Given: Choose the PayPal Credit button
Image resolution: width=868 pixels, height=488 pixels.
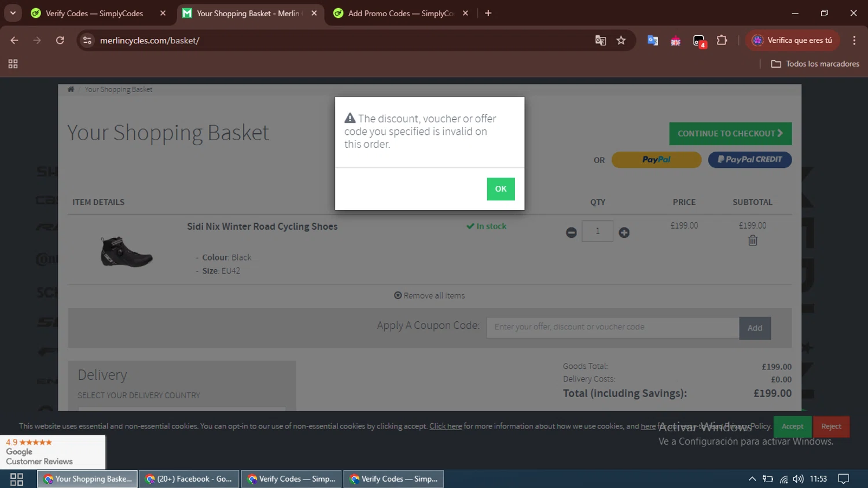Looking at the screenshot, I should (x=750, y=160).
